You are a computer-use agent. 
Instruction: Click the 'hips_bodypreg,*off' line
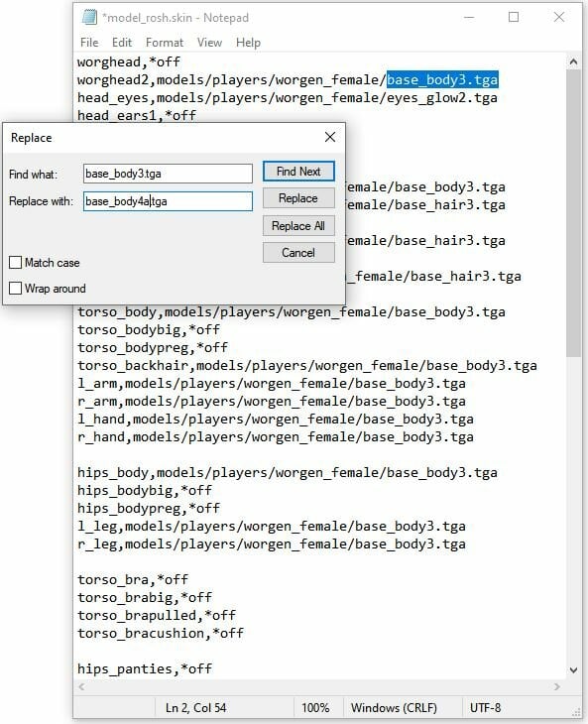[x=149, y=509]
